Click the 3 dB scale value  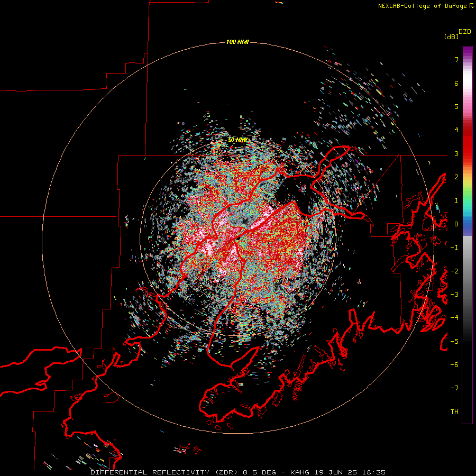pyautogui.click(x=456, y=153)
